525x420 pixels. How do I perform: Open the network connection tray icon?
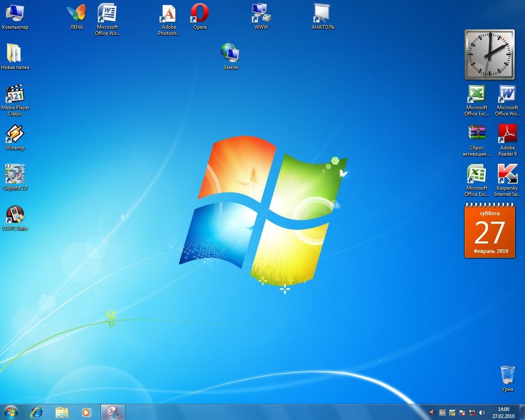pos(472,412)
